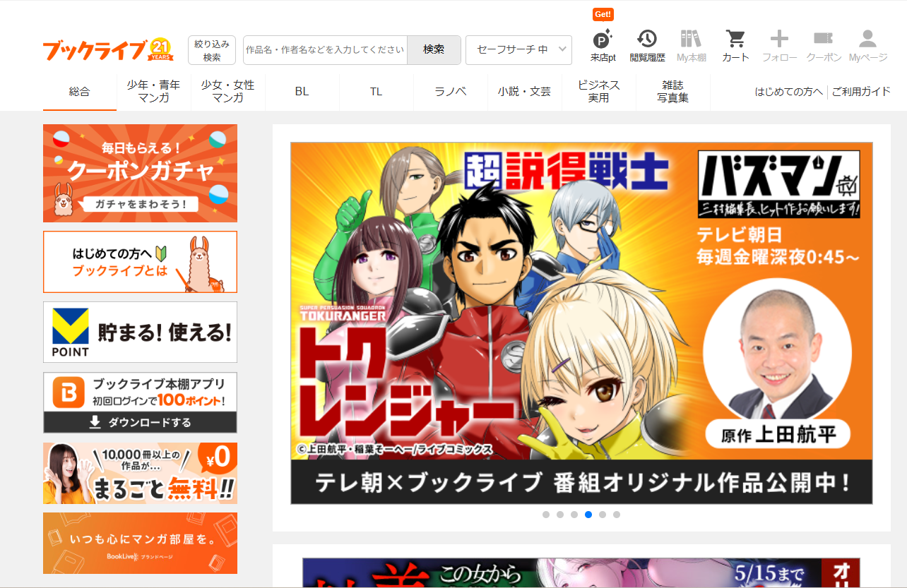Select the TL tab
The image size is (907, 588).
377,92
